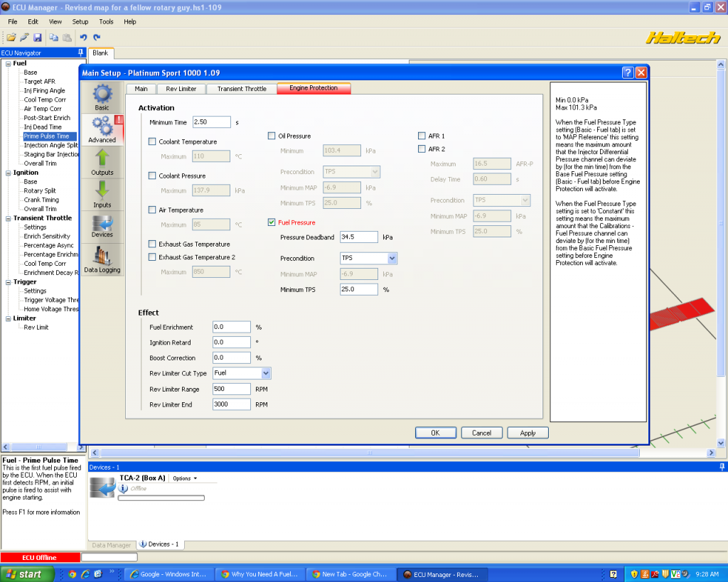This screenshot has height=582, width=728.
Task: Enable Coolant Pressure protection checkbox
Action: click(x=152, y=176)
